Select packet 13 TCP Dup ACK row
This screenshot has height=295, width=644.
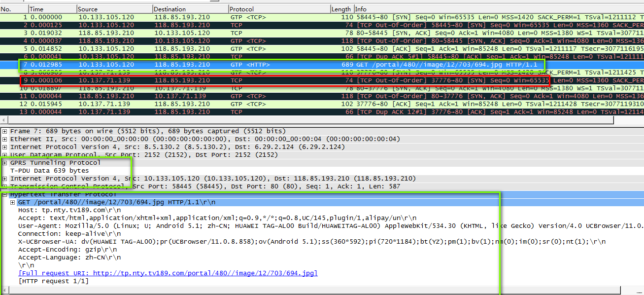coord(322,112)
